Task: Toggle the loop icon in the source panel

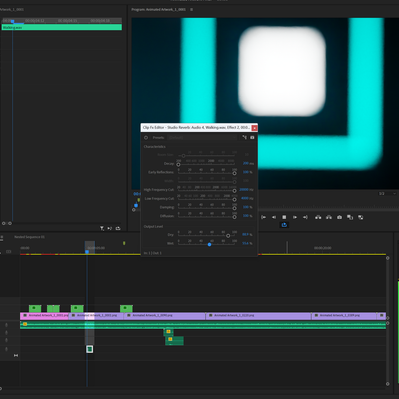Action: click(x=118, y=228)
